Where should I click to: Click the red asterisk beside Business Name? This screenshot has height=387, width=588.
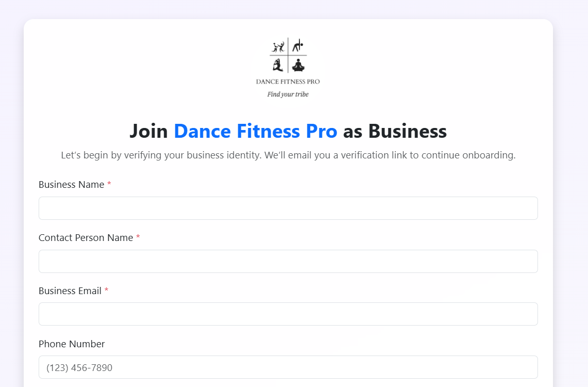109,185
